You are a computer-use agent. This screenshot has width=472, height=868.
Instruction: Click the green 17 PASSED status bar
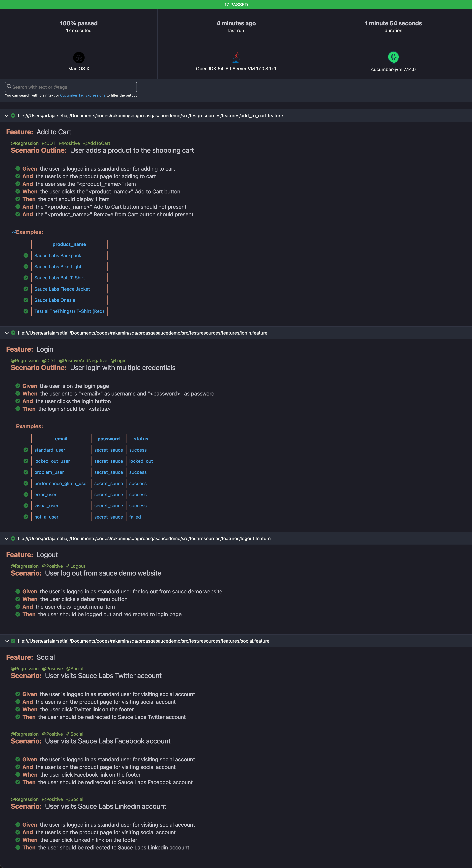pyautogui.click(x=236, y=4)
